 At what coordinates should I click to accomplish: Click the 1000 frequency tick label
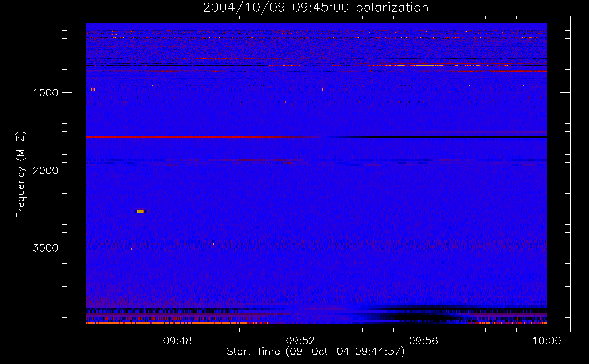(x=46, y=93)
